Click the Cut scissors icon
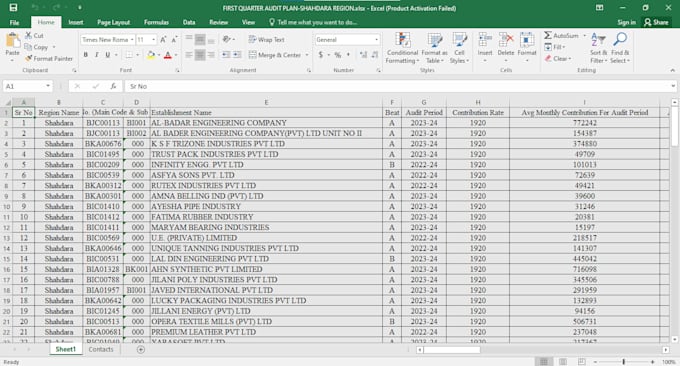 coord(29,35)
